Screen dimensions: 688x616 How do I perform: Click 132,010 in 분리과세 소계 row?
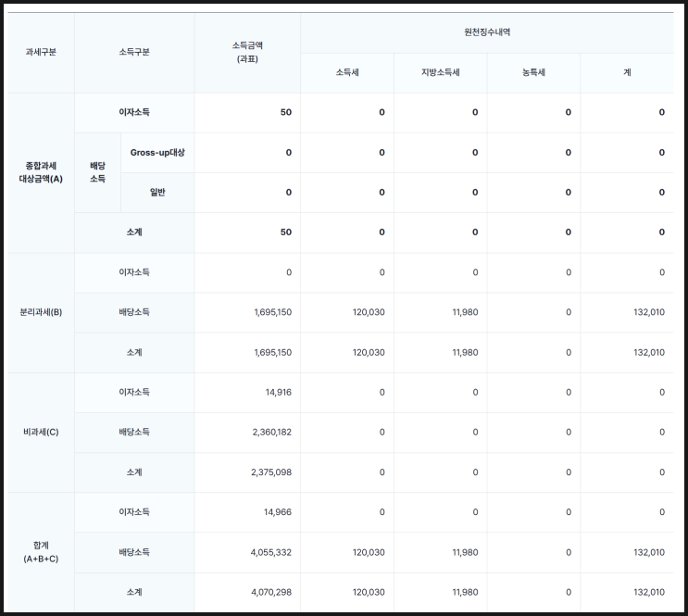coord(649,352)
